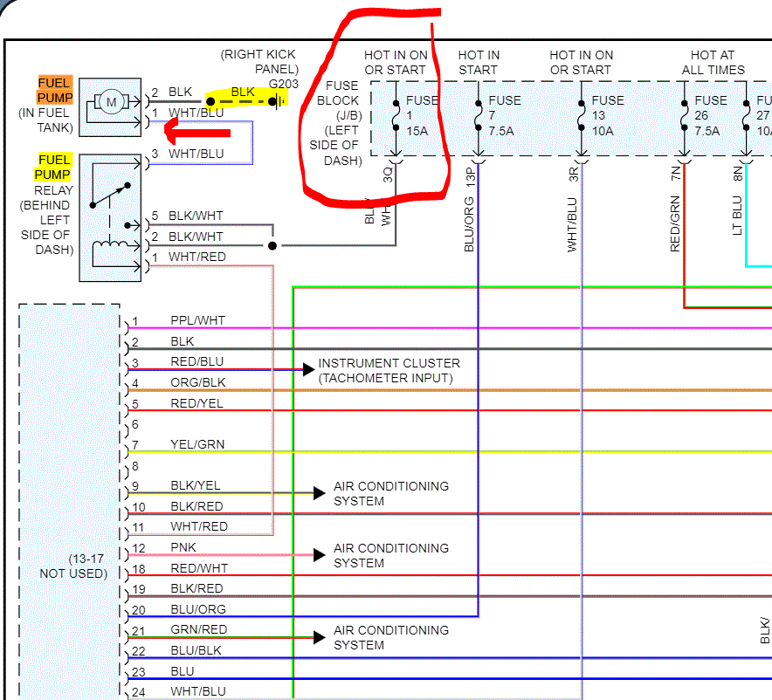Click HOT IN ON OR START above Fuse 1
The height and width of the screenshot is (700, 772).
tap(396, 63)
